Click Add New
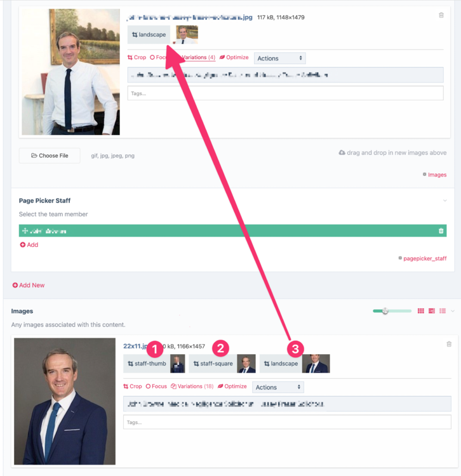 click(29, 286)
